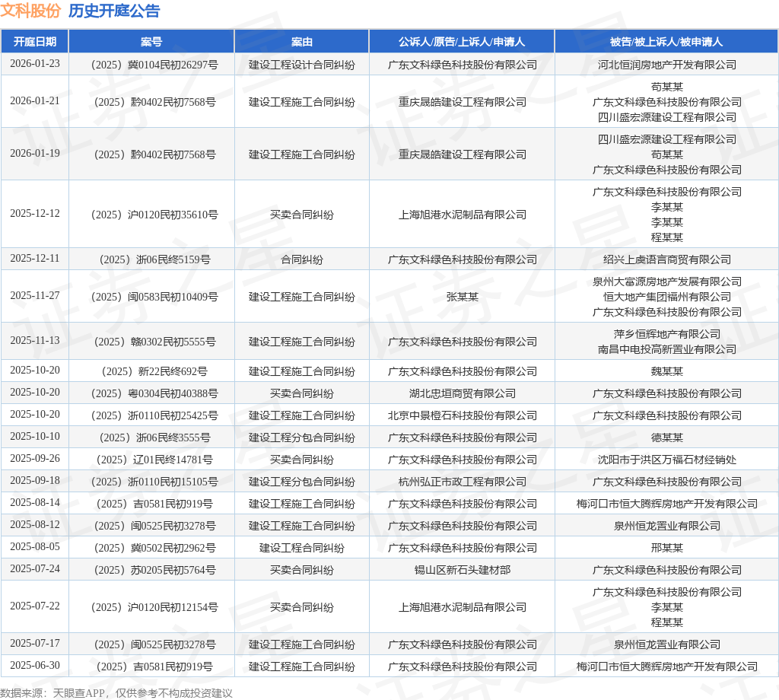Click defendant 德某某
Image resolution: width=779 pixels, height=700 pixels.
point(666,437)
